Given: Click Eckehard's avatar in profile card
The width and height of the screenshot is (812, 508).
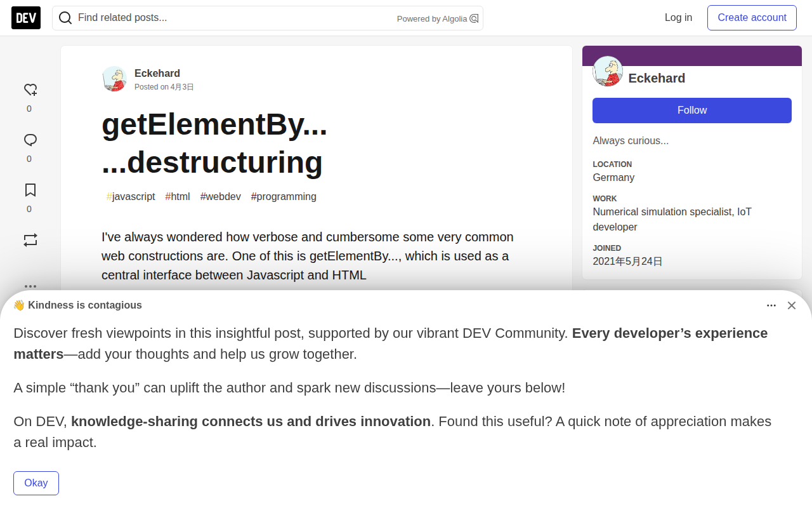Looking at the screenshot, I should pyautogui.click(x=608, y=71).
